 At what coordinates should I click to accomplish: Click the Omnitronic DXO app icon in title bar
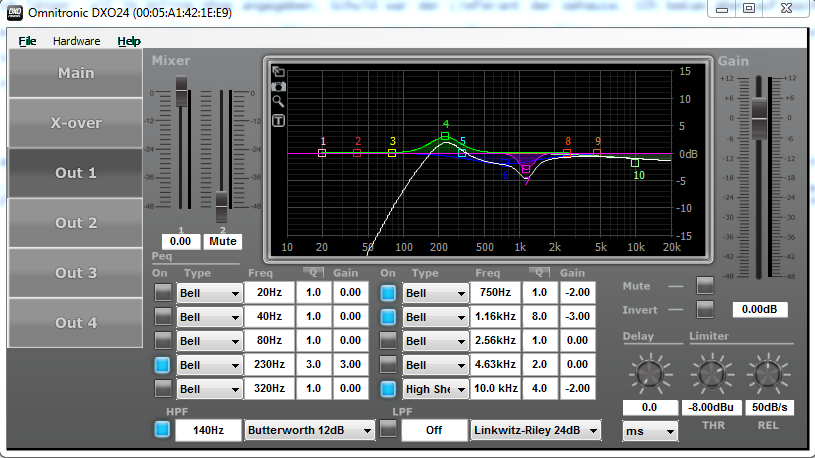click(x=15, y=12)
